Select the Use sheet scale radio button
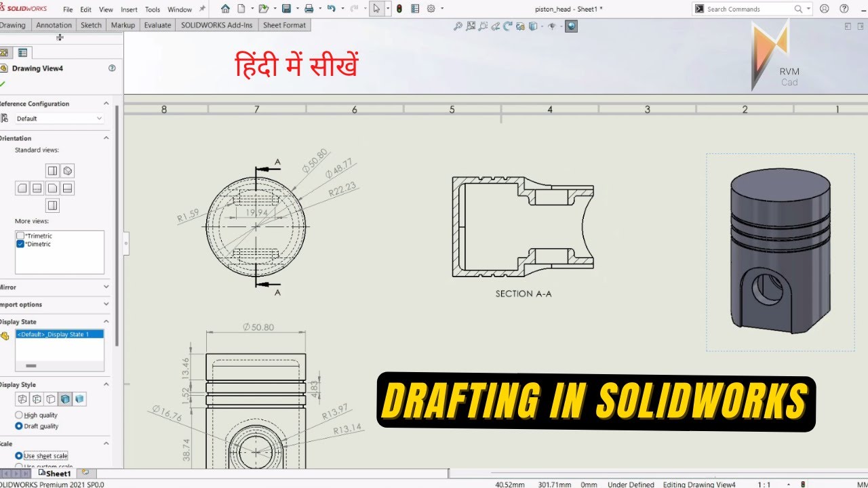The width and height of the screenshot is (868, 488). click(x=19, y=455)
